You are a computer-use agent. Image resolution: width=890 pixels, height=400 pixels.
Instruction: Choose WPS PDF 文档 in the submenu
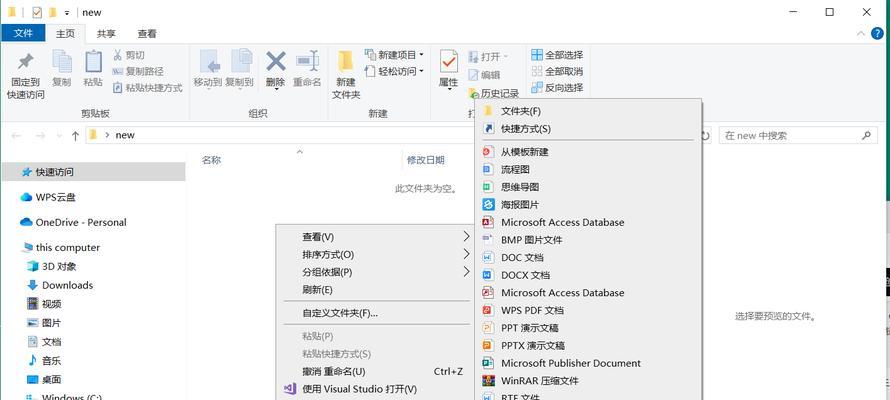pyautogui.click(x=588, y=310)
